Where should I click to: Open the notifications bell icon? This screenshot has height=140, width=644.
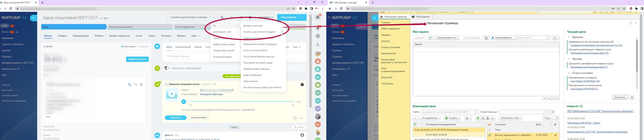click(318, 28)
